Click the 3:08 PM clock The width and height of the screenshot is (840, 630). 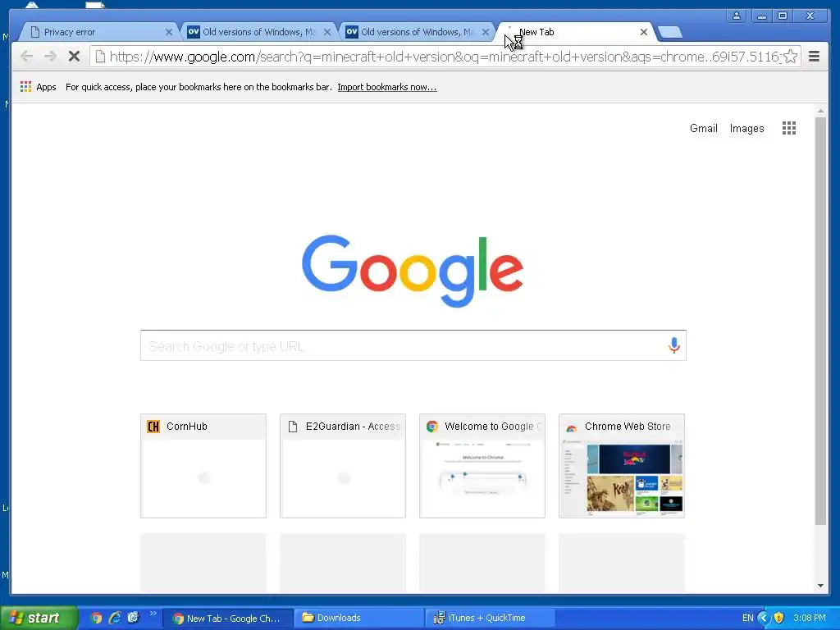point(810,618)
